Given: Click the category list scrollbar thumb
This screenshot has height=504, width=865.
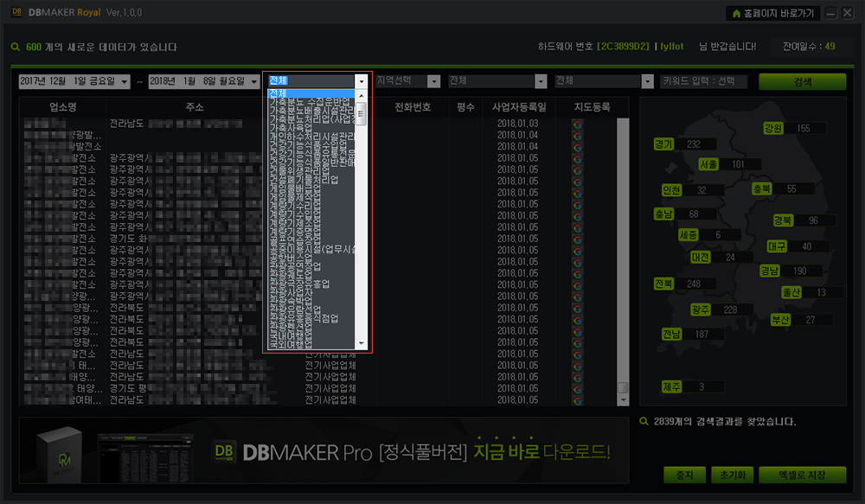Looking at the screenshot, I should (x=362, y=113).
